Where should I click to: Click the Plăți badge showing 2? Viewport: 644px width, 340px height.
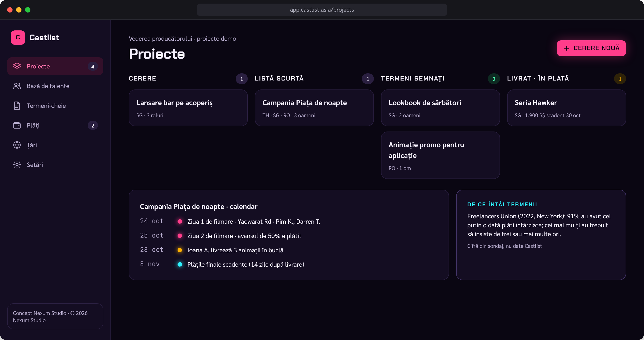93,125
